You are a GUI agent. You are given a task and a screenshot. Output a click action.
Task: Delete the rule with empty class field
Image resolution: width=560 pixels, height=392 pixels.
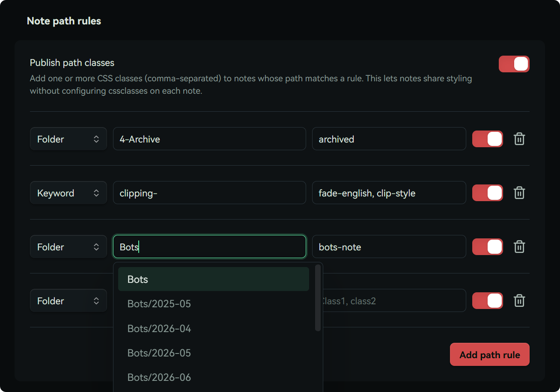[519, 301]
